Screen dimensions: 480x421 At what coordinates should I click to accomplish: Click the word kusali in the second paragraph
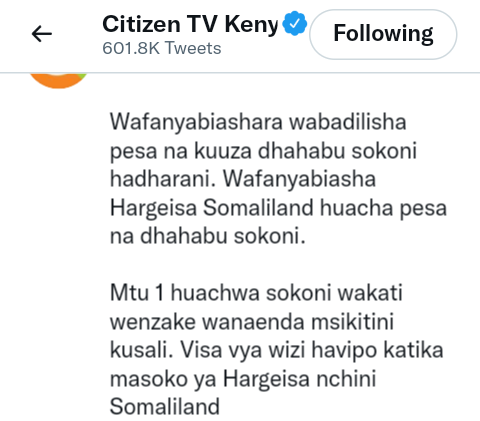point(142,350)
